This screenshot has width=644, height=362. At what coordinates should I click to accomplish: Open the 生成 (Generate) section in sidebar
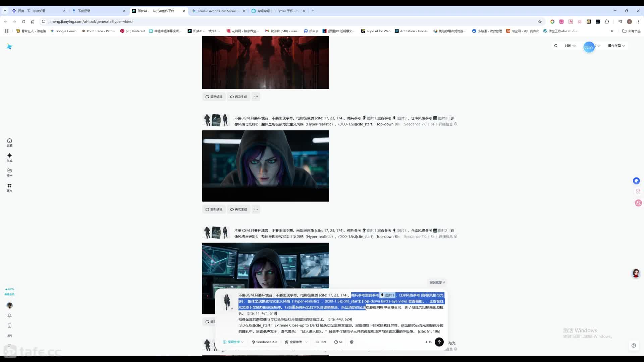(9, 158)
